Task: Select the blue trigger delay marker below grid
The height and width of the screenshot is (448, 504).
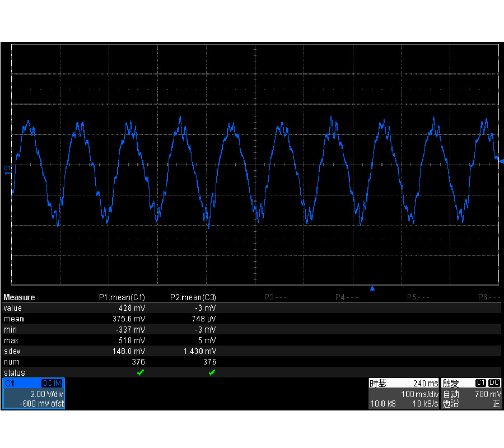Action: 372,289
